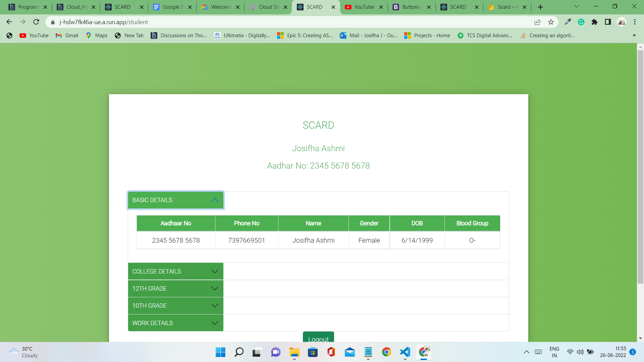Open the Gmail bookmark

coord(67,36)
